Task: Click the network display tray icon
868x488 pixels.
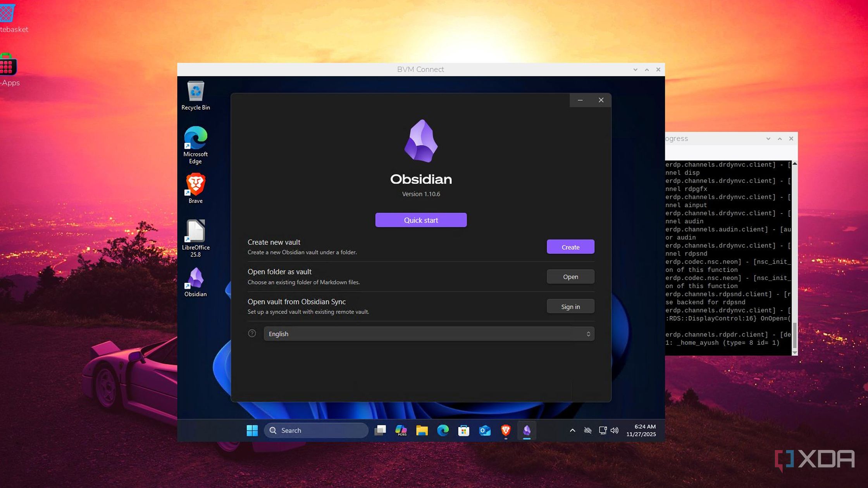Action: [x=603, y=430]
